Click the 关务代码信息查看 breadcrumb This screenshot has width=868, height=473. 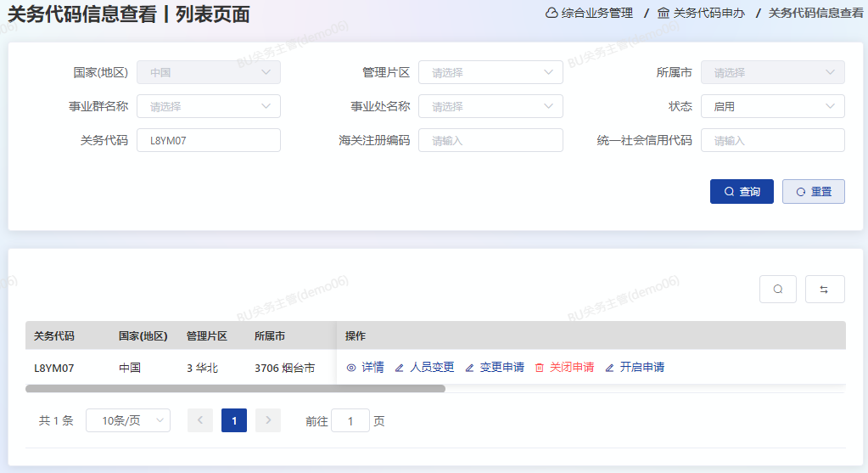coord(816,13)
